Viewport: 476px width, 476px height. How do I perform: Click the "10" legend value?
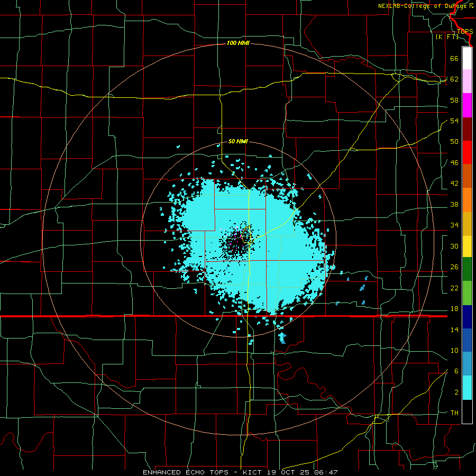454,351
